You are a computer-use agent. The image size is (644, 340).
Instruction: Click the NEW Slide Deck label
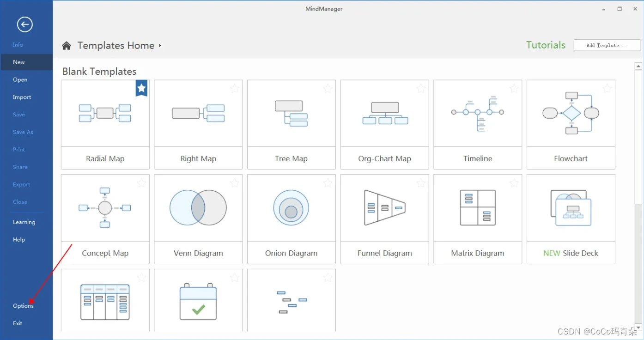click(571, 253)
